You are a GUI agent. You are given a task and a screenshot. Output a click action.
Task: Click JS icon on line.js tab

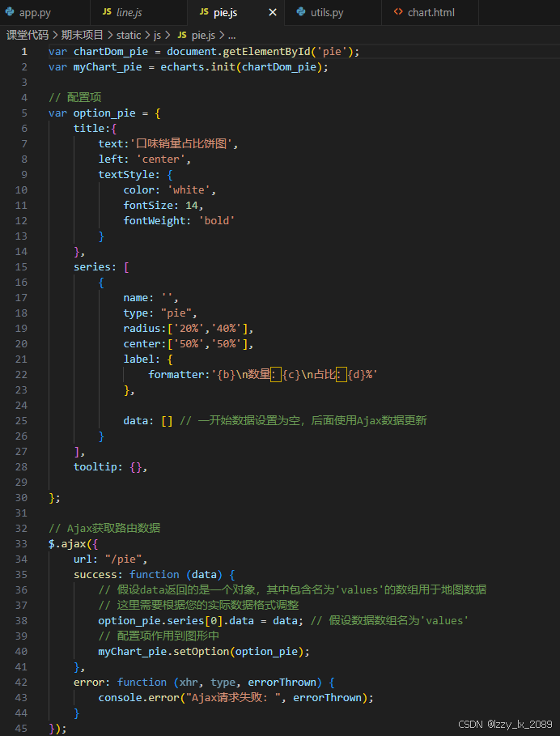[x=107, y=11]
